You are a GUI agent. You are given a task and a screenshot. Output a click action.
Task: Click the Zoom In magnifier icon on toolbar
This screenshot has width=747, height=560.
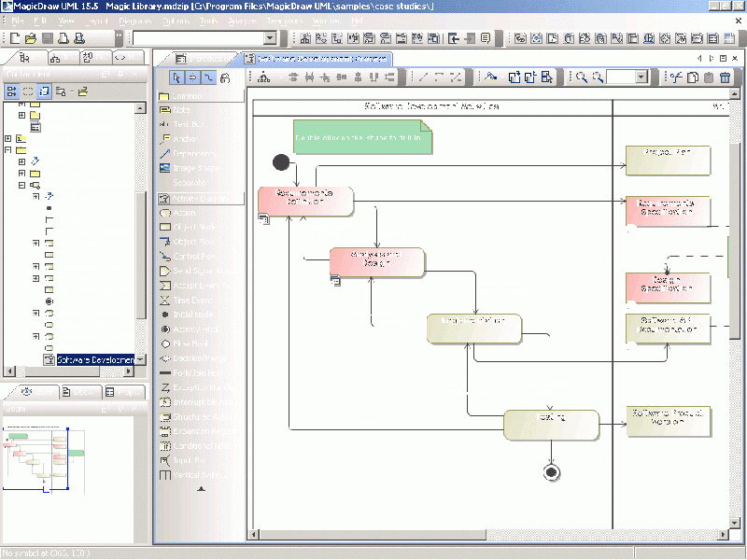point(580,77)
